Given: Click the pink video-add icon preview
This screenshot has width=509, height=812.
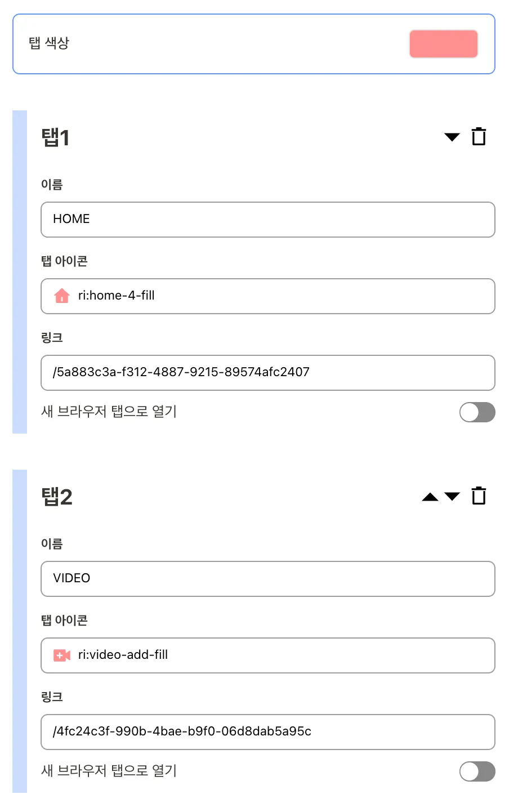Looking at the screenshot, I should coord(62,655).
